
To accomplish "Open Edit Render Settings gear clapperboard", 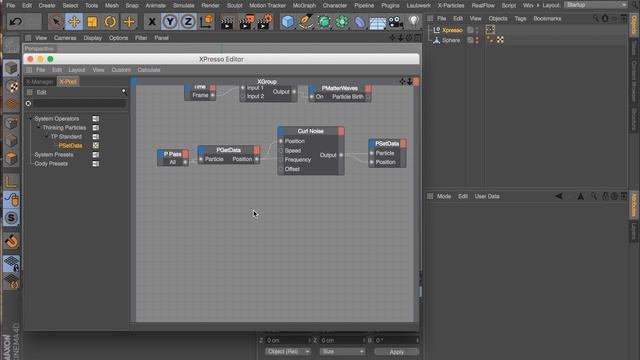I will tap(265, 22).
